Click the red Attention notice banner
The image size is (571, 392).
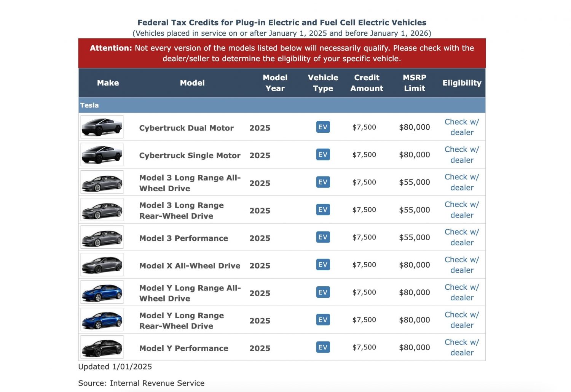coord(282,53)
